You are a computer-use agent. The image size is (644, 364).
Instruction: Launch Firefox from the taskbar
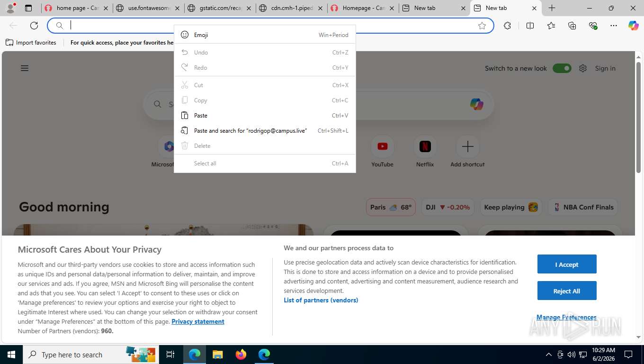click(x=241, y=355)
